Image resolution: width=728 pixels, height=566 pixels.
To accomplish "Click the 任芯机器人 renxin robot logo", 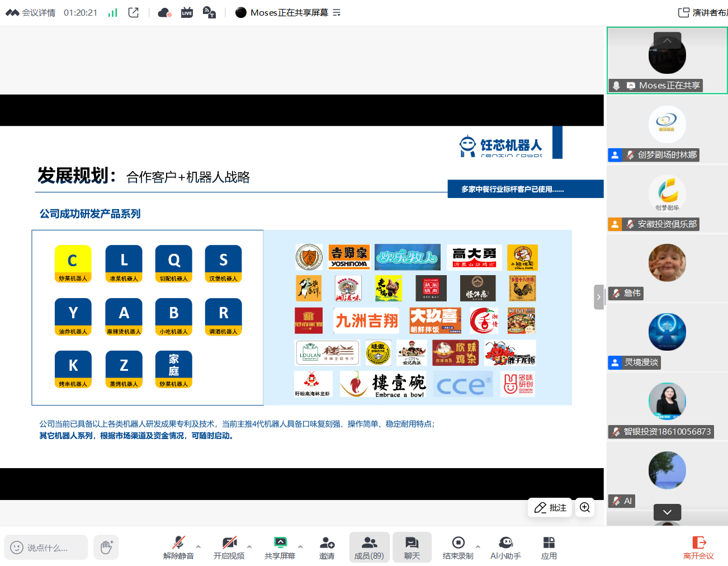I will (x=500, y=147).
